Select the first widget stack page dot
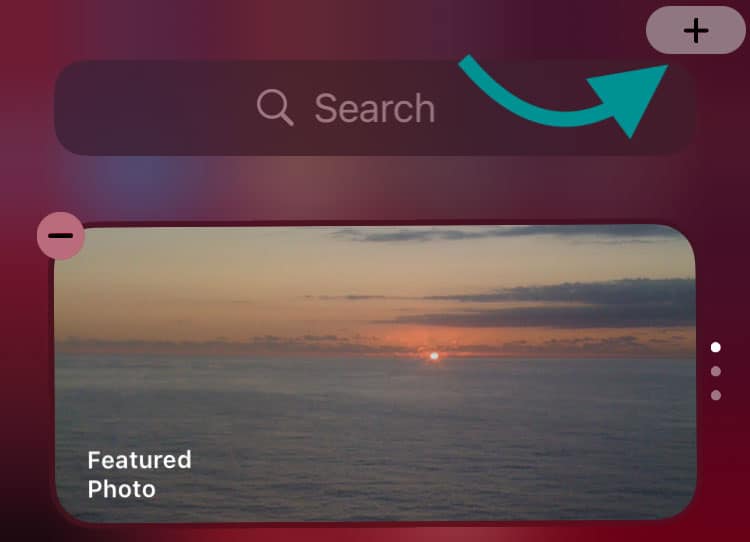The height and width of the screenshot is (542, 750). point(716,347)
